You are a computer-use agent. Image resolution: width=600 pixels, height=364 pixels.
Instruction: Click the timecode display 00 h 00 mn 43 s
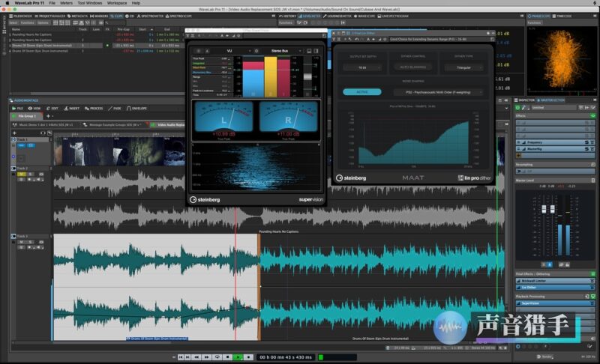point(286,357)
